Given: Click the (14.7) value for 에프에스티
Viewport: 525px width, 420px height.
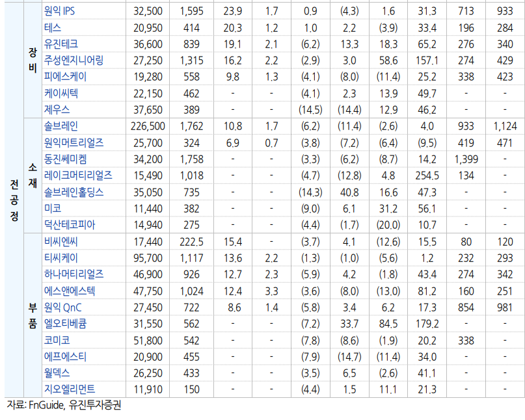Looking at the screenshot, I should click(349, 357).
